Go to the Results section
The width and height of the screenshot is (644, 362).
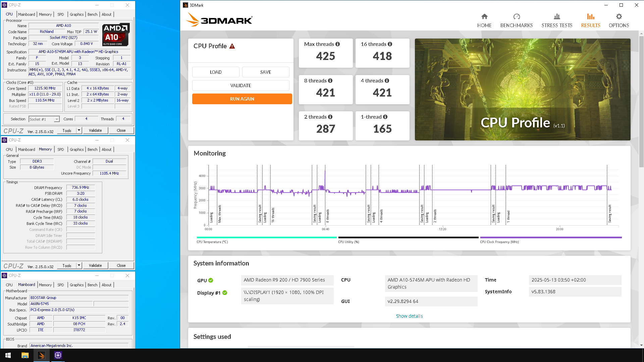tap(591, 20)
